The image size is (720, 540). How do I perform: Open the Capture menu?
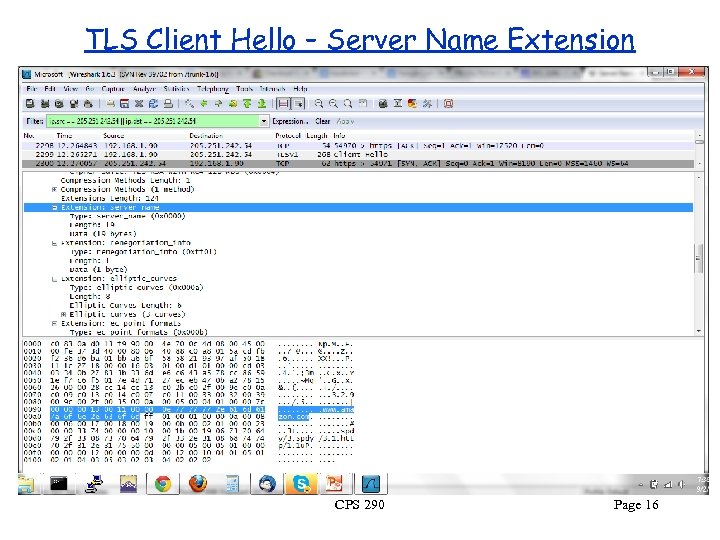113,89
